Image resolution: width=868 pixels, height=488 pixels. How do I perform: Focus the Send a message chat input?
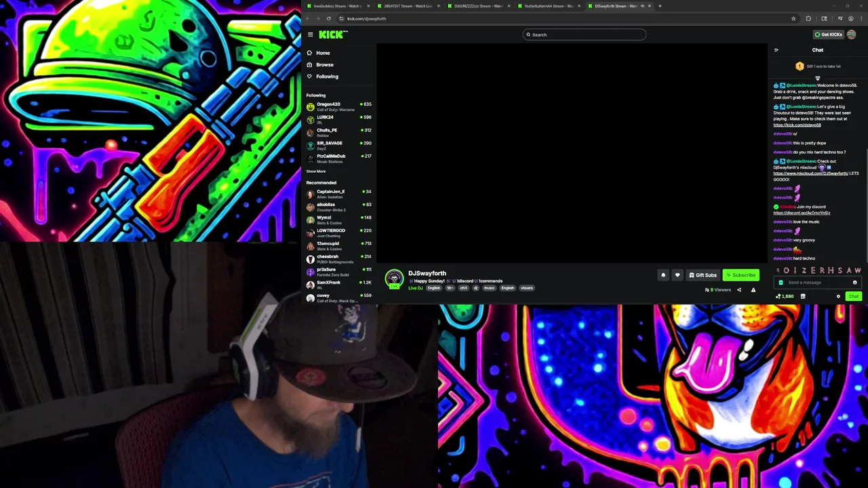(817, 283)
